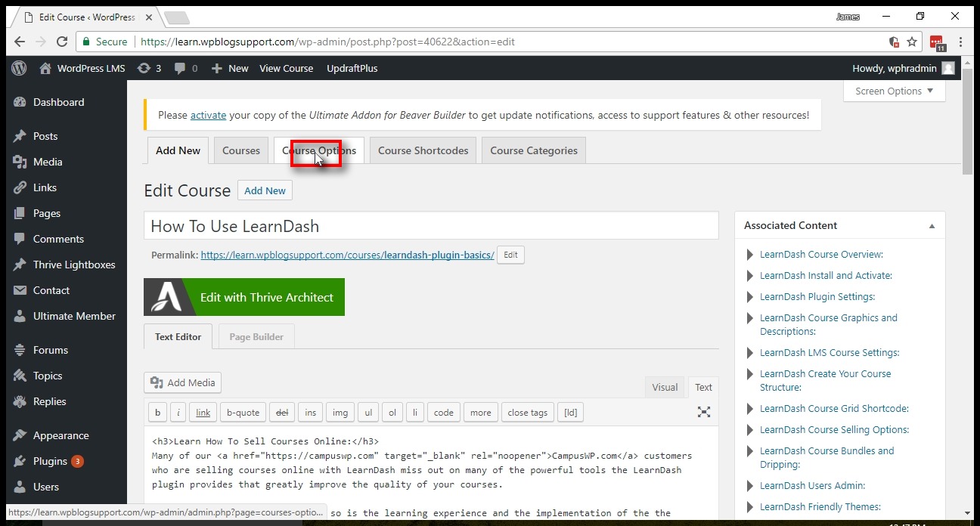Open the Media sidebar icon
Viewport: 980px width, 526px height.
(x=20, y=162)
